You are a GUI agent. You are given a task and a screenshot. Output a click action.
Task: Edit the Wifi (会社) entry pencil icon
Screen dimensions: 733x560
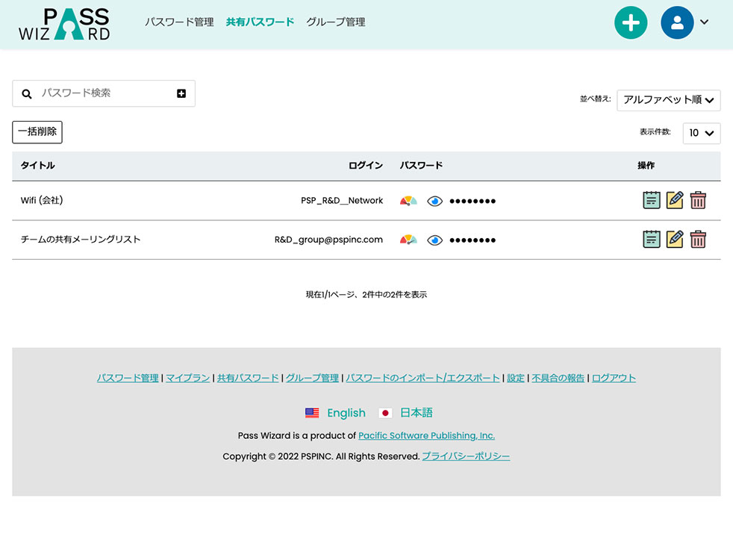pyautogui.click(x=675, y=200)
